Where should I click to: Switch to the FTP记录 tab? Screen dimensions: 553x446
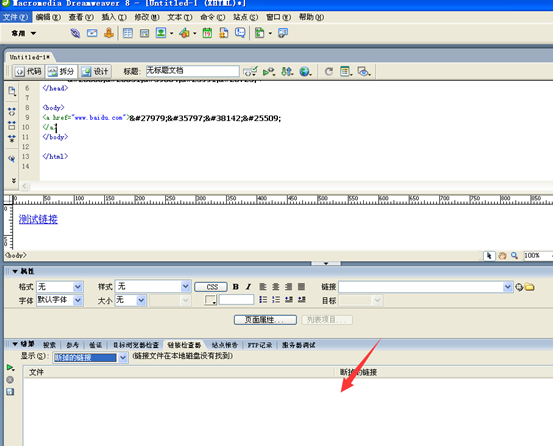point(260,345)
